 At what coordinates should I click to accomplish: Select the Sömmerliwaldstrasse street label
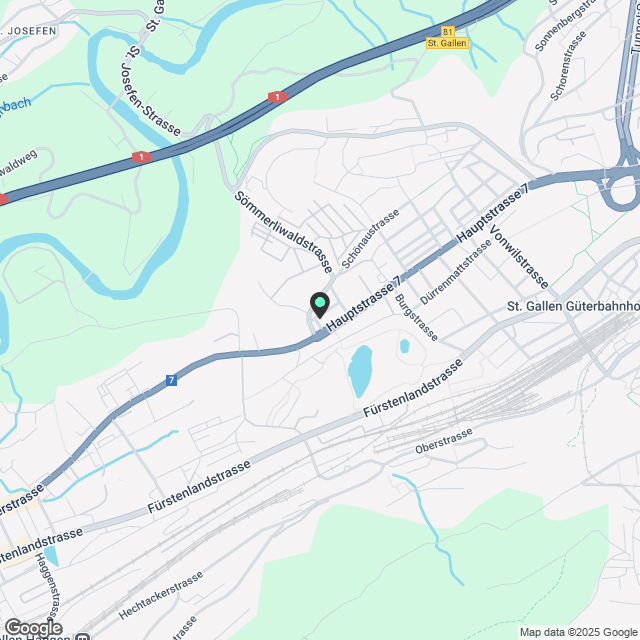[283, 232]
